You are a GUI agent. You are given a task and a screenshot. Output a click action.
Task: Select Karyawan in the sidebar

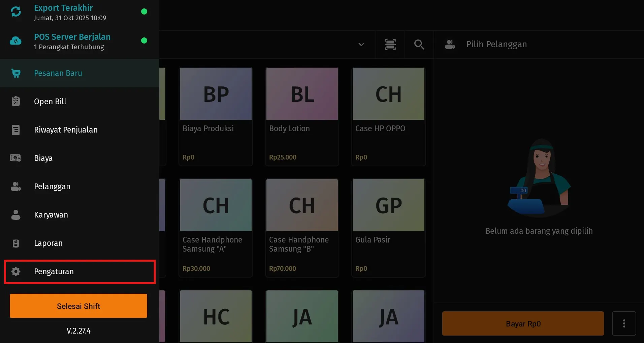click(51, 215)
